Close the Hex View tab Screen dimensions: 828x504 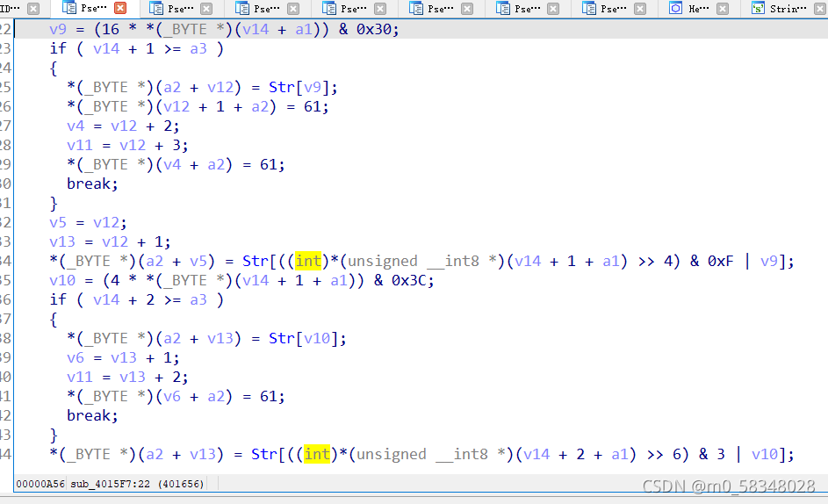[x=723, y=9]
